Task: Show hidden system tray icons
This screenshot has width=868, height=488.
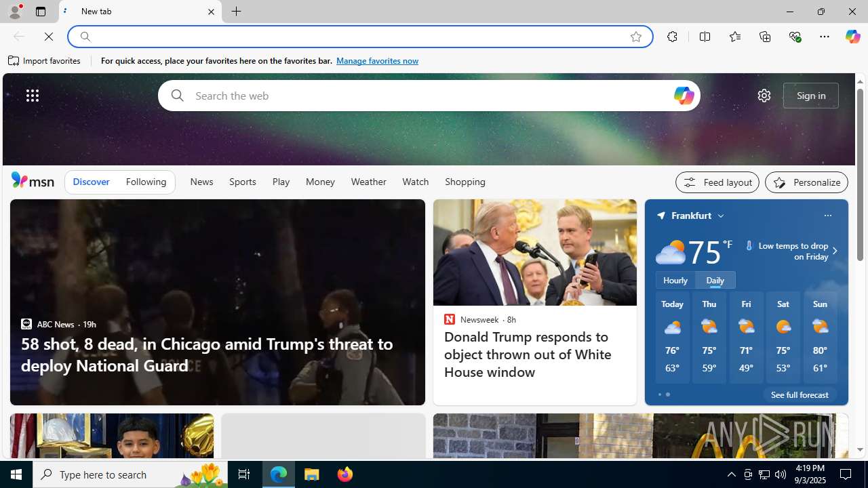Action: pyautogui.click(x=731, y=474)
